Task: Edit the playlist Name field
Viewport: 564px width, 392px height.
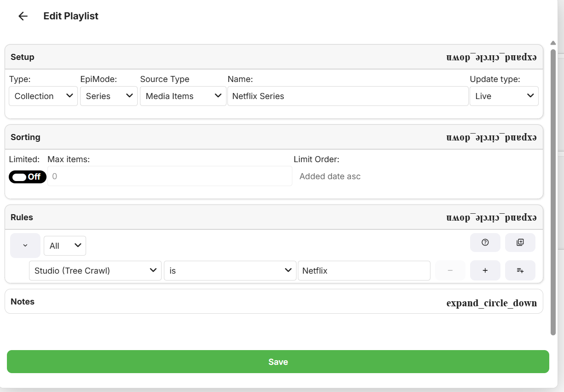Action: point(348,96)
